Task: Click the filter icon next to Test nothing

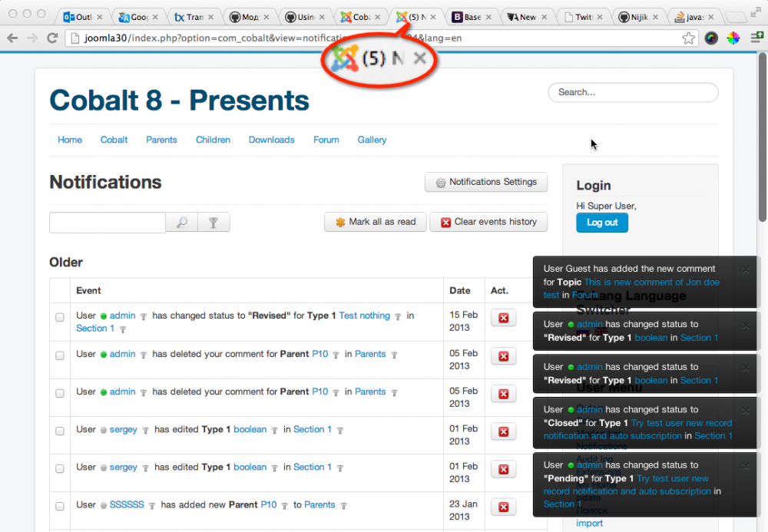Action: pos(398,316)
